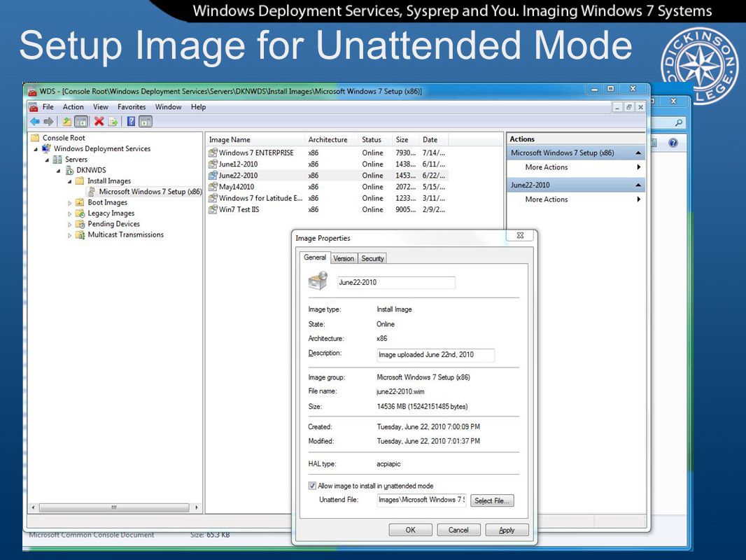This screenshot has width=746, height=560.
Task: Expand the Pending Devices tree node
Action: click(70, 224)
